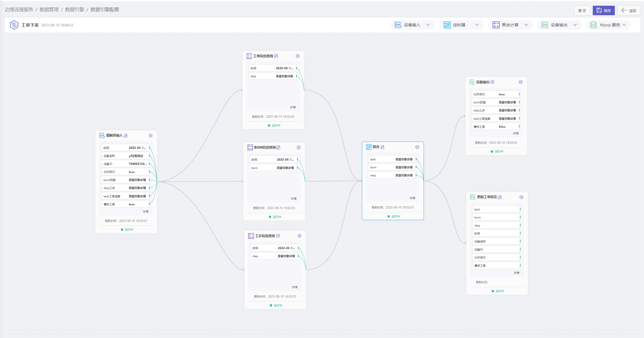Open 详情 in 工单信息查询 node
The width and height of the screenshot is (644, 338).
pyautogui.click(x=293, y=107)
